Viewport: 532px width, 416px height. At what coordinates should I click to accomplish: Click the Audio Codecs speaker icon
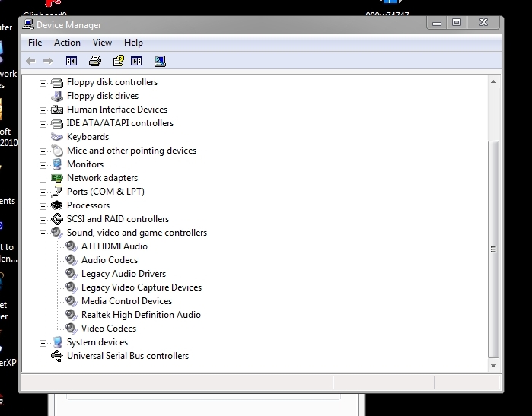(x=72, y=260)
